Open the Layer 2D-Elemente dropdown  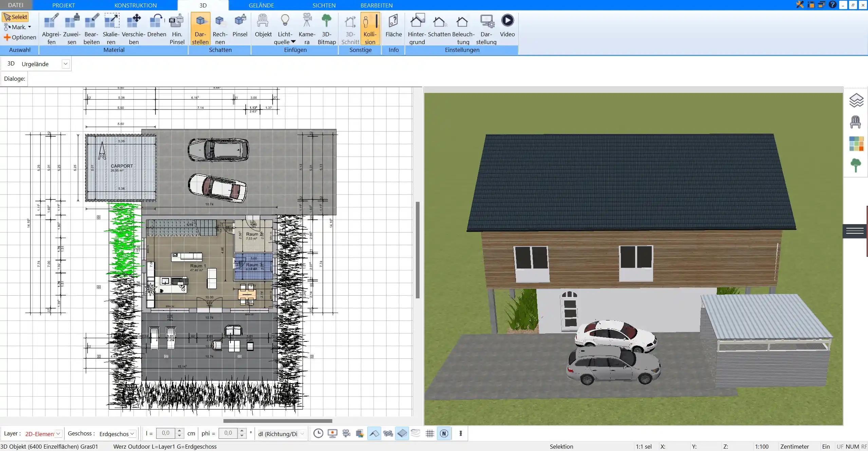pyautogui.click(x=58, y=434)
